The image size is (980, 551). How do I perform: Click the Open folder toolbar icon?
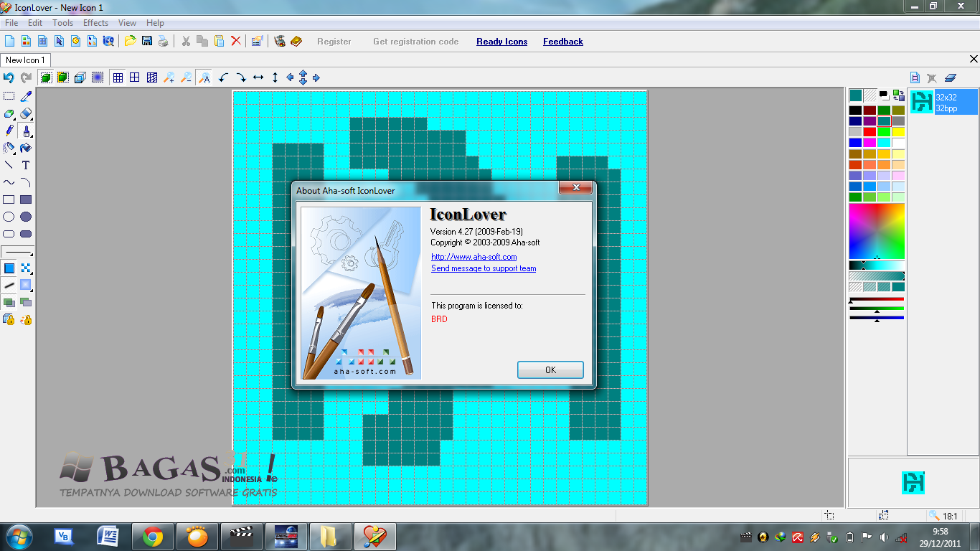(x=130, y=41)
